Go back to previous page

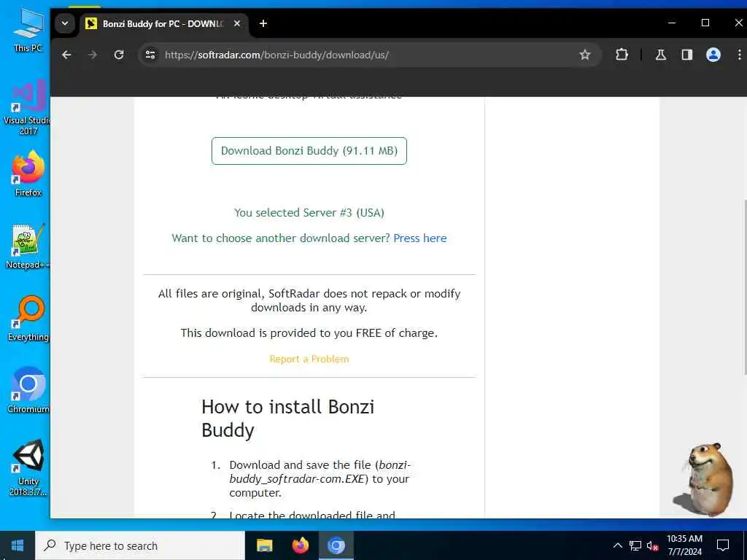pos(66,55)
